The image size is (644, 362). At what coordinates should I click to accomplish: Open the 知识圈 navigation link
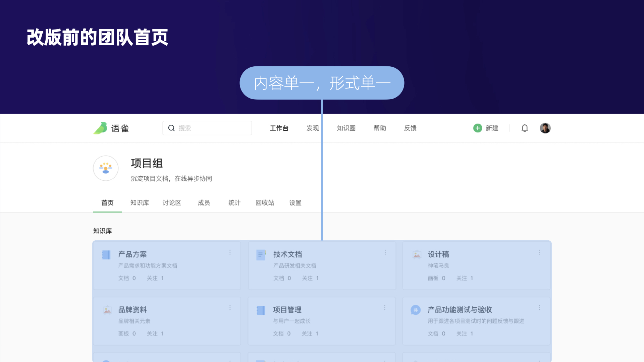tap(346, 128)
